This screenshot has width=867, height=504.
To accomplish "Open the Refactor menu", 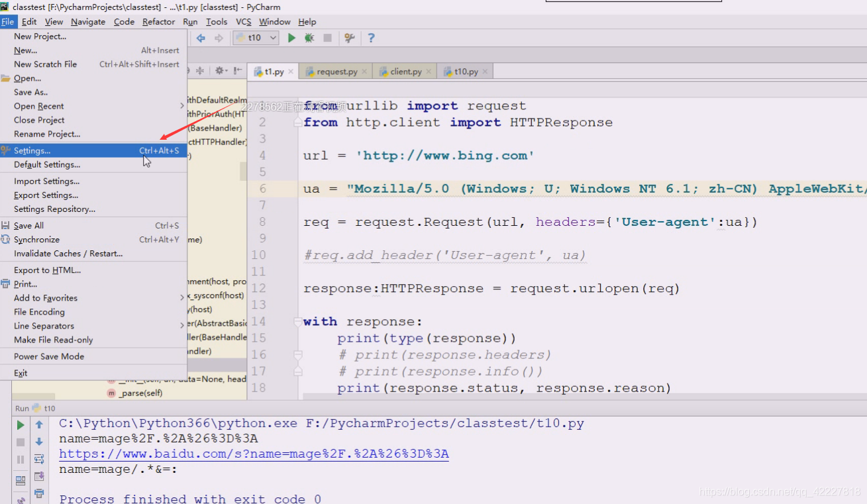I will (x=159, y=22).
